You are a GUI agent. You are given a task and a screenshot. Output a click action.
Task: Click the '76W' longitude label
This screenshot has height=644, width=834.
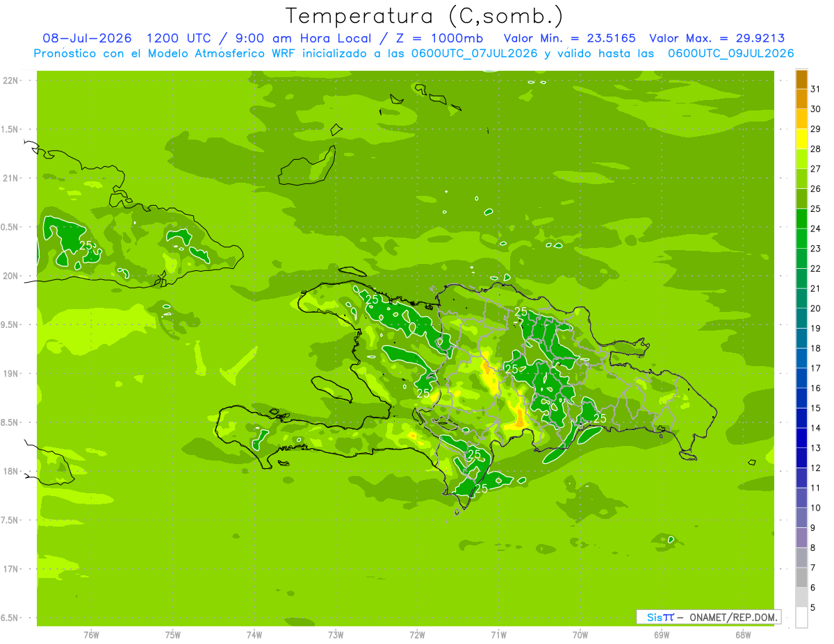pyautogui.click(x=91, y=634)
